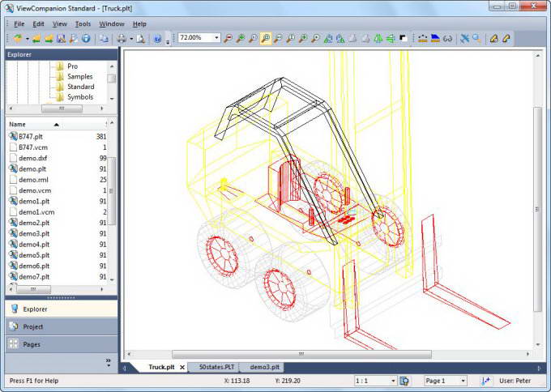Open the 72.00% zoom level dropdown
551x392 pixels.
(216, 38)
